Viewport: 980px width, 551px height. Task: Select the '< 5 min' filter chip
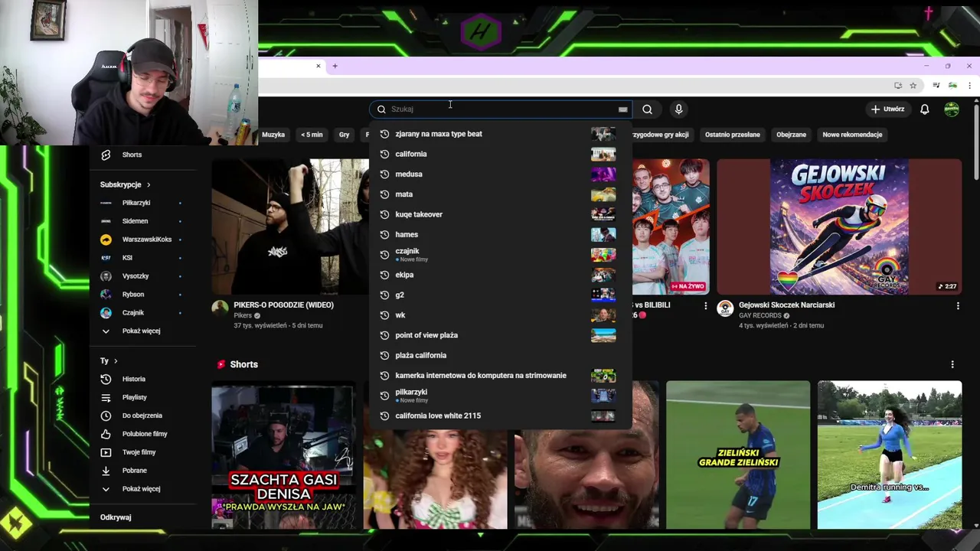point(312,135)
